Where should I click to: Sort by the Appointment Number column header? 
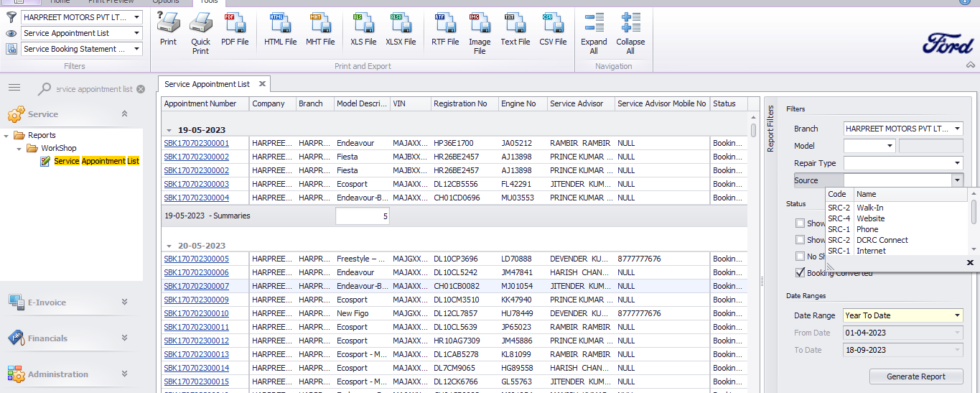[205, 103]
